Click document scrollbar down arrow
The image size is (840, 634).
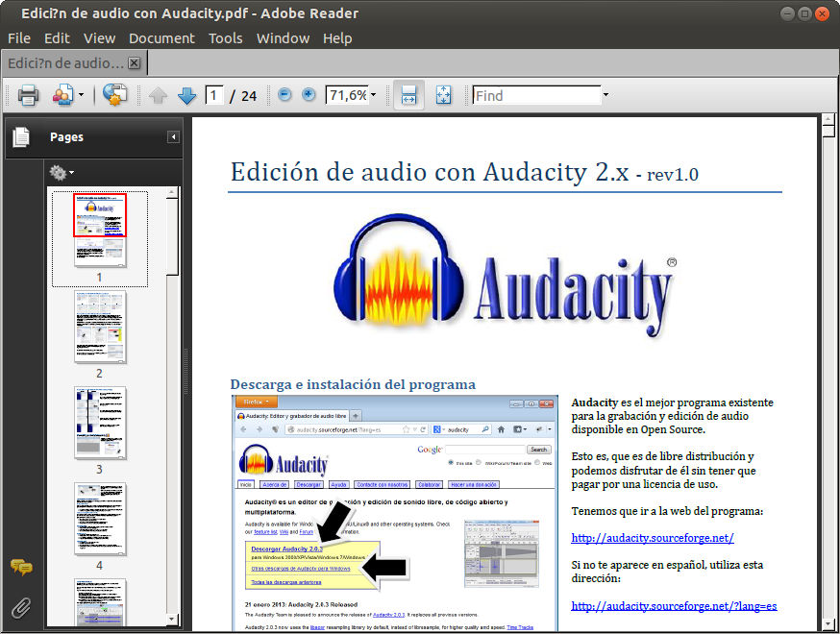click(828, 624)
